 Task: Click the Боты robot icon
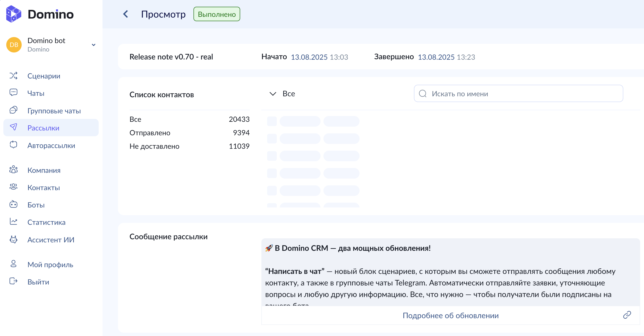pyautogui.click(x=13, y=205)
